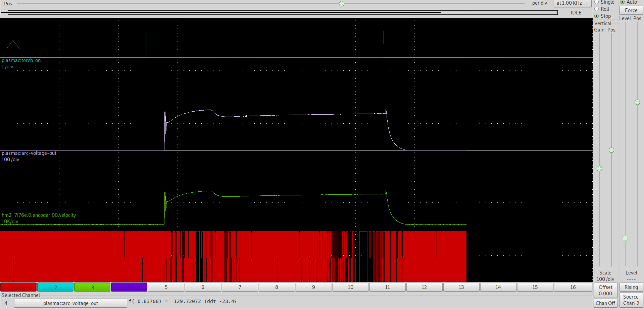644x309 pixels.
Task: Click the hm2_7i76e.0.encoder.00.velocity trace label
Action: point(39,215)
